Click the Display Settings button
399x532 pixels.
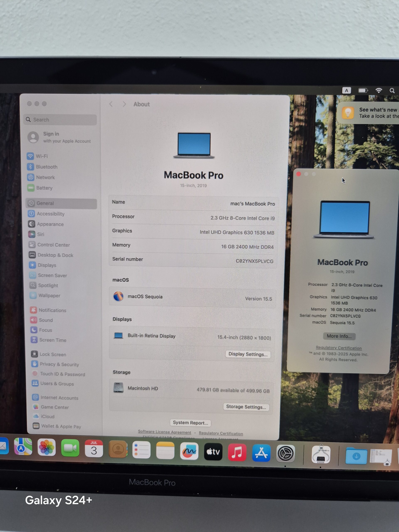point(248,354)
